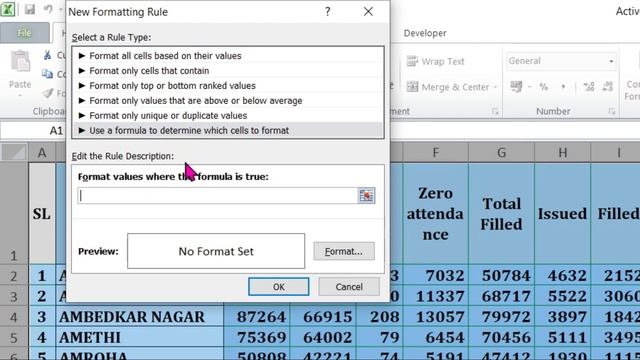The image size is (640, 360).
Task: Select 'Format all cells based on their values'
Action: (228, 56)
